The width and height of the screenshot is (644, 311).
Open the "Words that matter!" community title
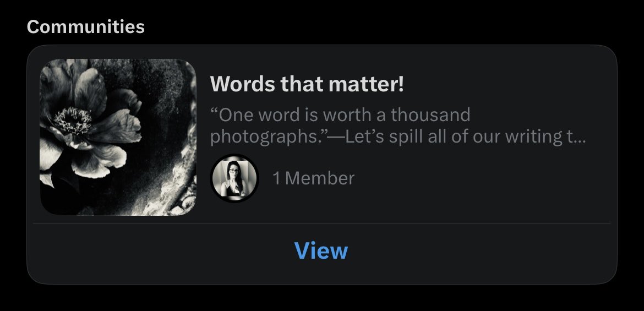(307, 84)
